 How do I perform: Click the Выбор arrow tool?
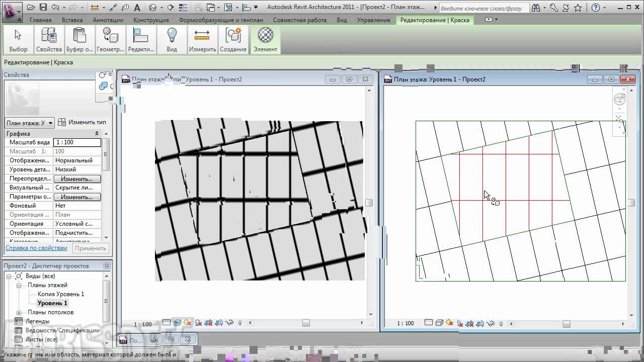[x=18, y=40]
